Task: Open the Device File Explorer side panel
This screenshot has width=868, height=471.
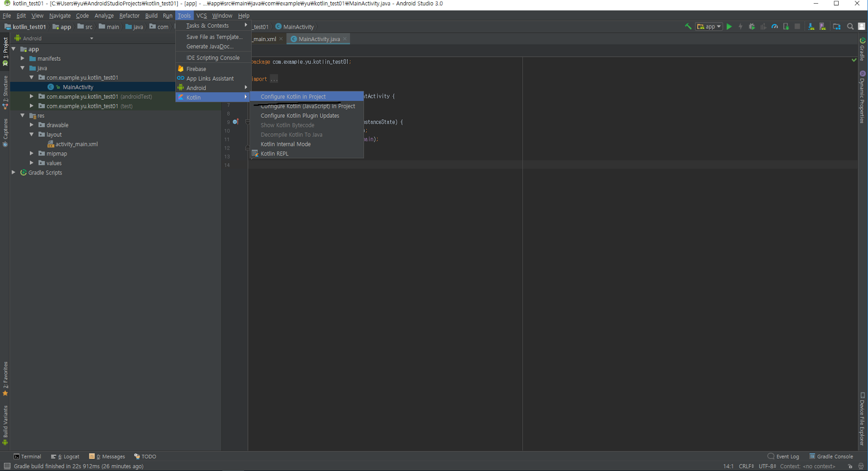Action: point(863,419)
